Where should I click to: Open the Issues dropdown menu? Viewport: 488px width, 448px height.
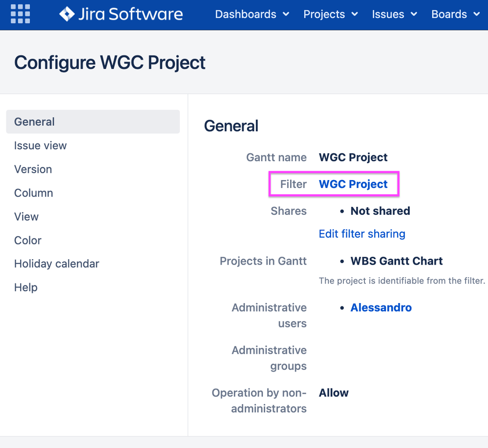pyautogui.click(x=394, y=14)
